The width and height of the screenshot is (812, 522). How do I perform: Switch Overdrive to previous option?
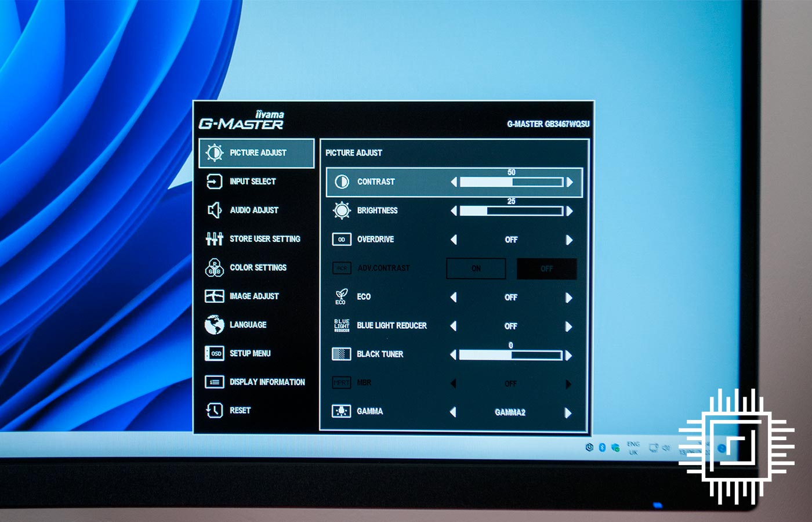[454, 240]
